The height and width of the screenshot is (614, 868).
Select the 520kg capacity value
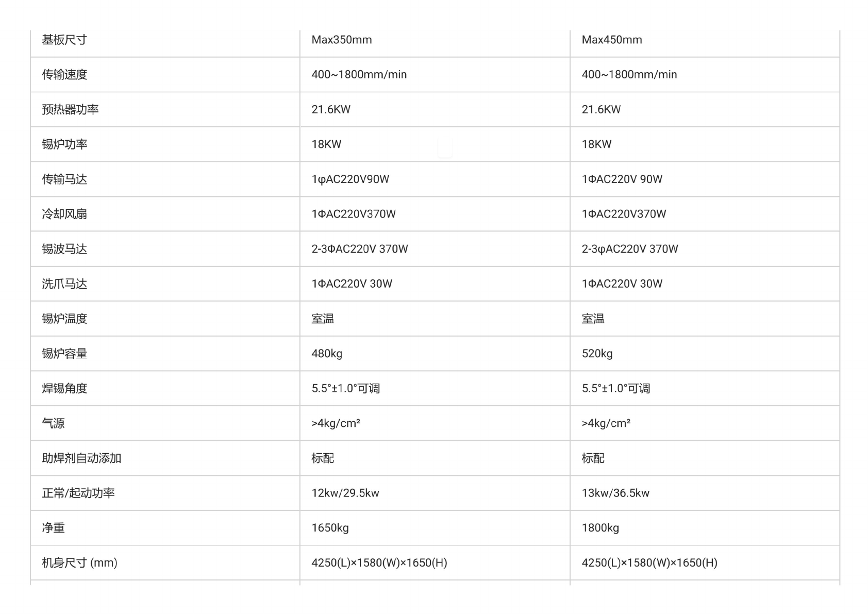pos(597,354)
